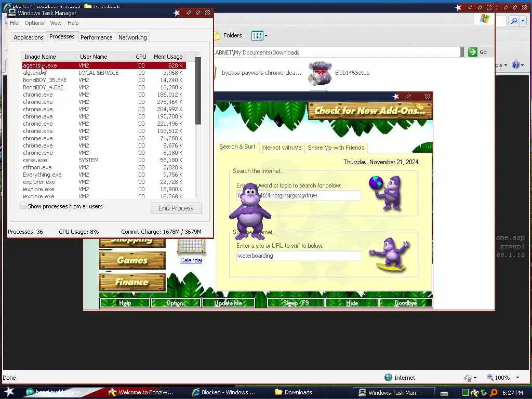Select chrome.exe using 186,012 K
Viewport: 532px width, 399px height.
104,95
